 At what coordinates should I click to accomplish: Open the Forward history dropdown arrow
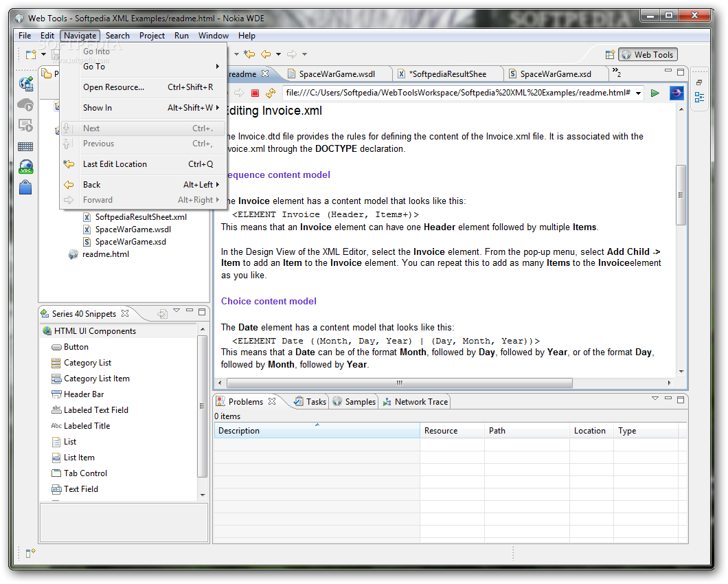pyautogui.click(x=304, y=54)
